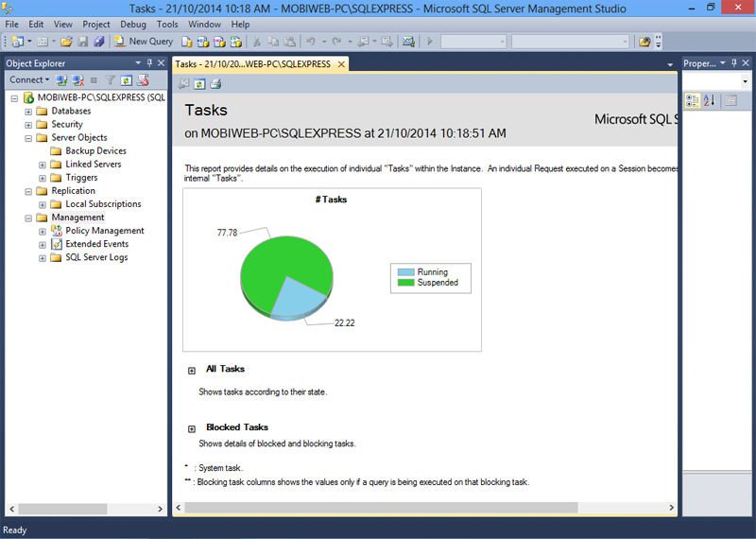The width and height of the screenshot is (756, 539).
Task: Expand the Linked Servers node
Action: click(43, 165)
